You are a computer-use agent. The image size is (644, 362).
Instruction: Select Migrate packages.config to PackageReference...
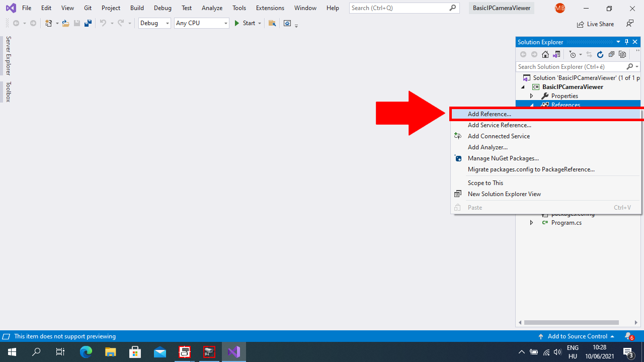pyautogui.click(x=546, y=169)
